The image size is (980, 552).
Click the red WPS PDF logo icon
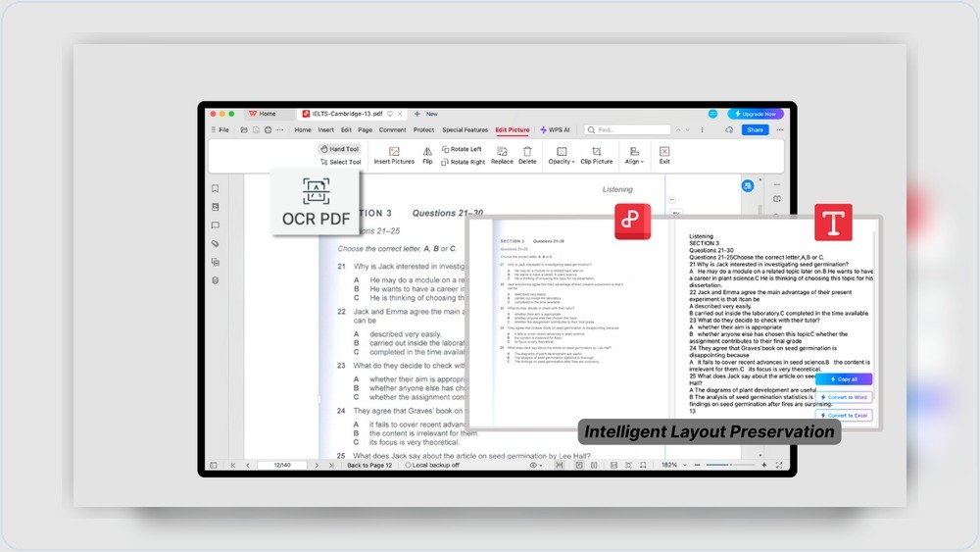(x=632, y=222)
